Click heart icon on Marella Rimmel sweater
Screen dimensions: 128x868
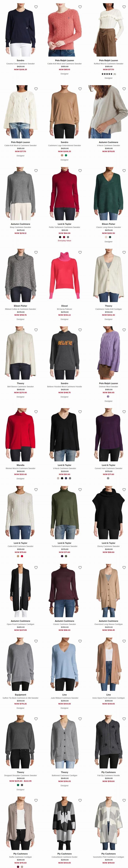[36, 412]
